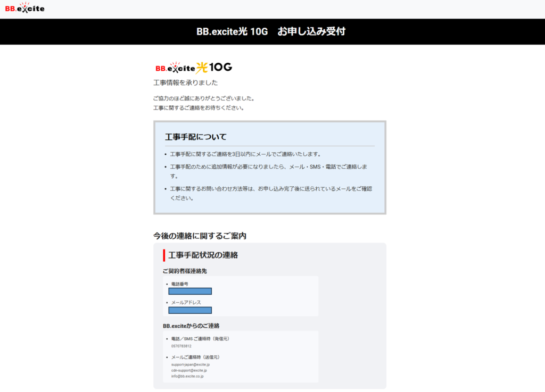Click the redacted field under 電話番号

pos(190,291)
